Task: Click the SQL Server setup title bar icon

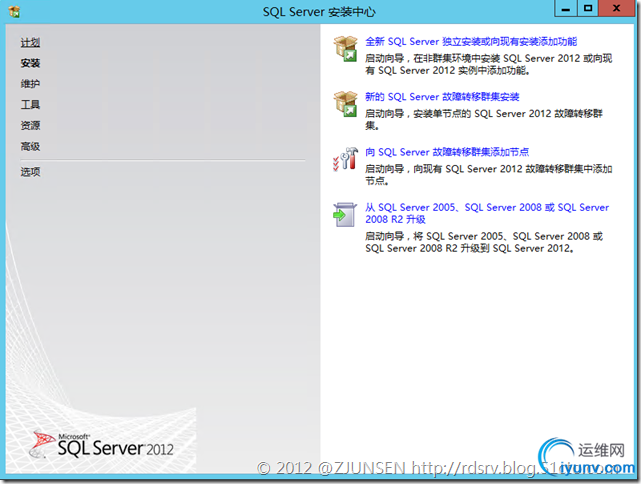Action: click(x=14, y=11)
